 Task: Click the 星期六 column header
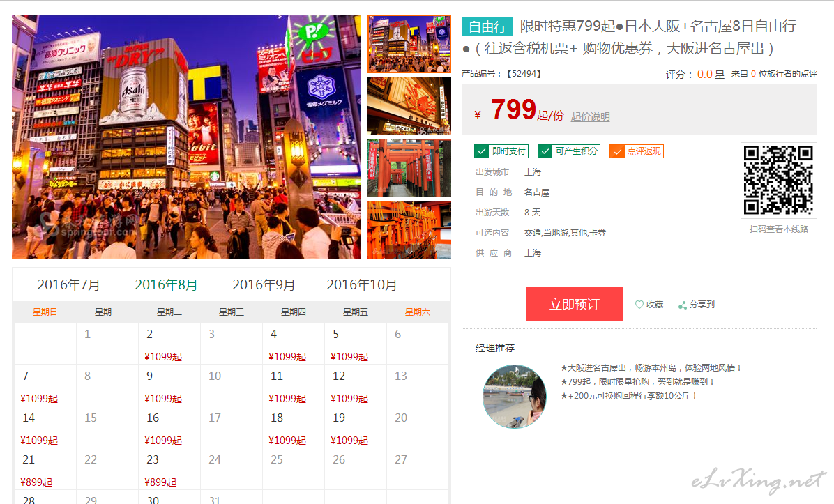point(418,312)
